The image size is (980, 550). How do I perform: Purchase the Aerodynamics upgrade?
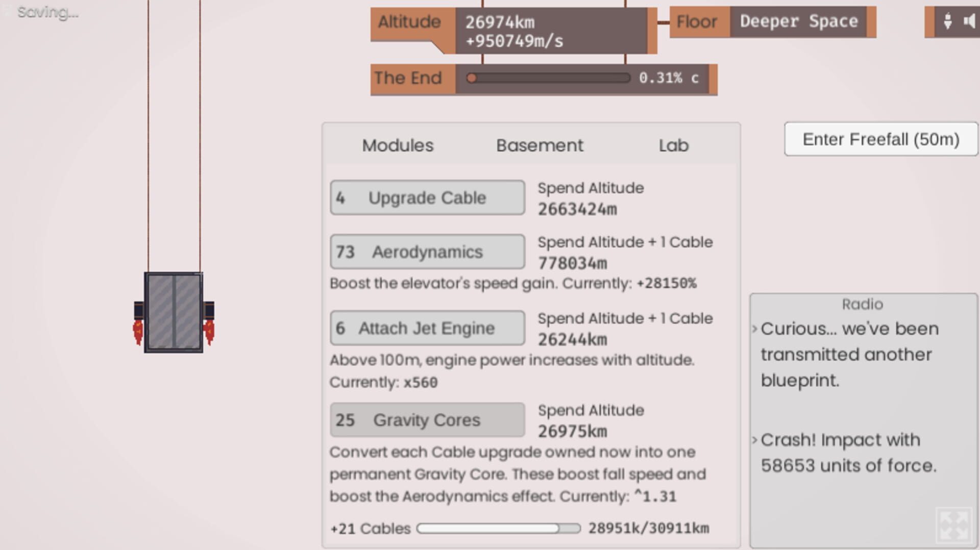tap(427, 251)
